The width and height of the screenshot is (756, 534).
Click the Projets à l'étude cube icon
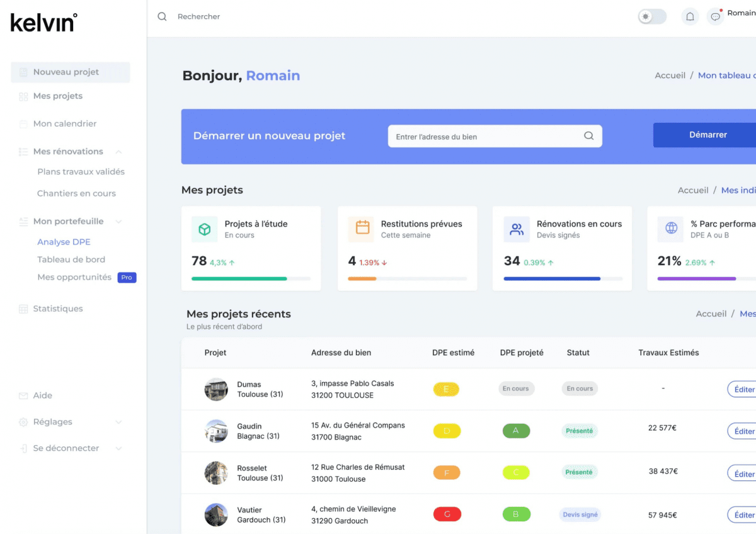(204, 229)
